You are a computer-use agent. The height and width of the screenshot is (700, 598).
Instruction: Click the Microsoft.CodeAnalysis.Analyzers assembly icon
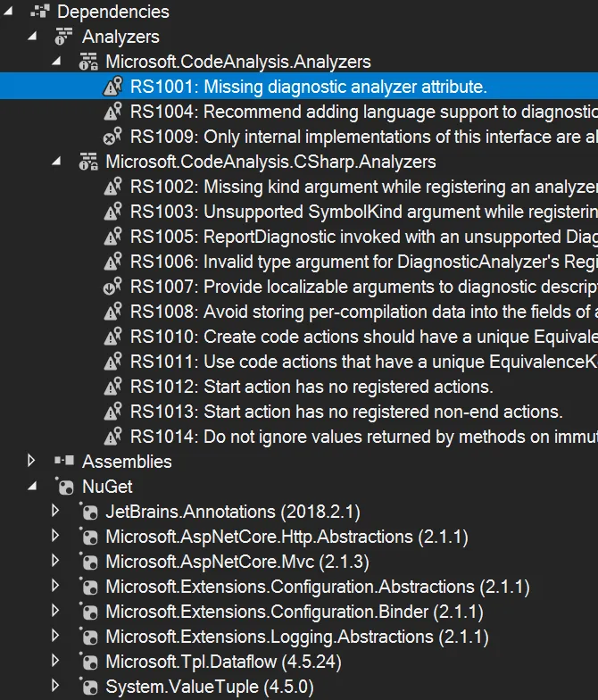(87, 62)
